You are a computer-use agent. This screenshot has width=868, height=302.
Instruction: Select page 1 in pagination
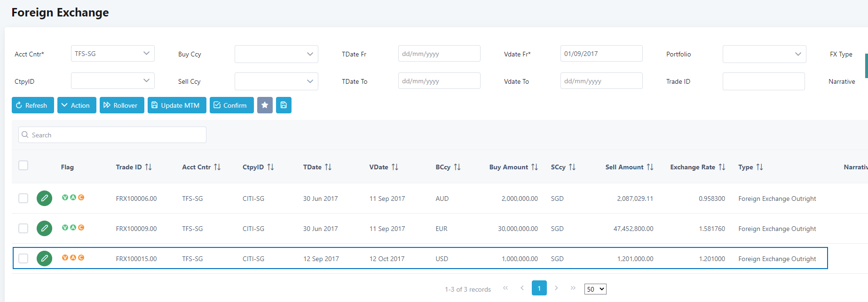(539, 288)
